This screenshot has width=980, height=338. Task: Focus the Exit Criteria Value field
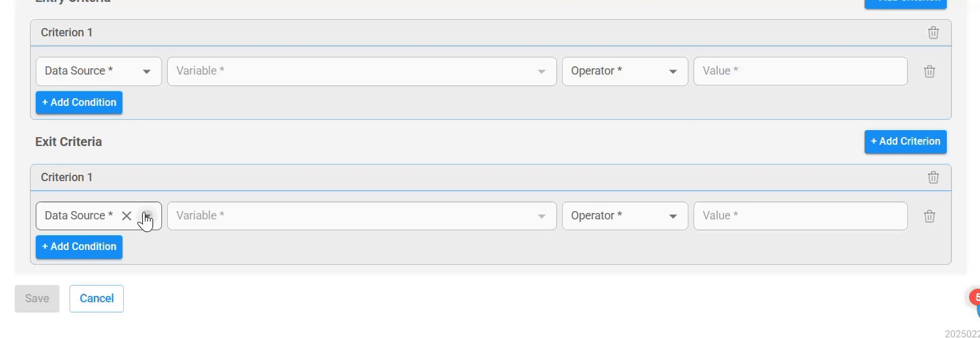(x=800, y=216)
